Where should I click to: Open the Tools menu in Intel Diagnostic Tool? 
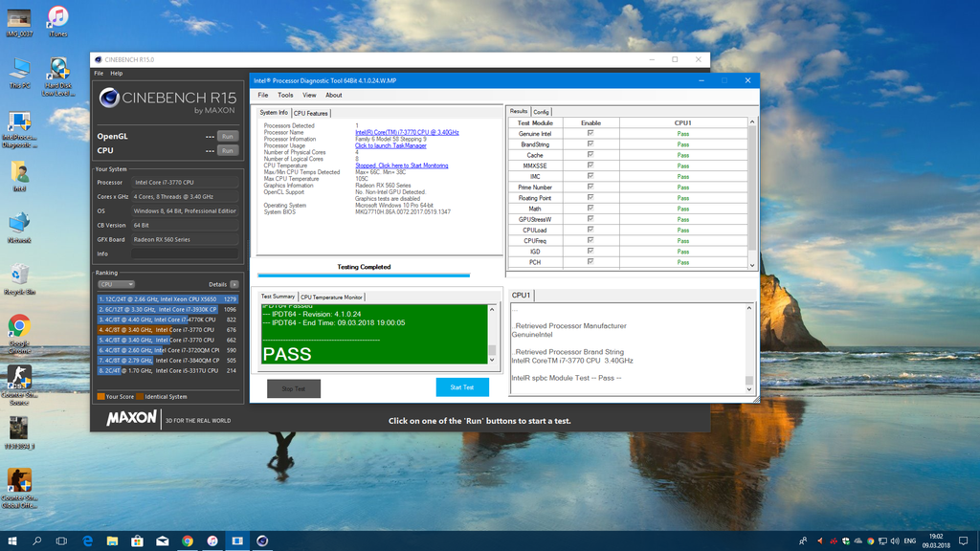[285, 95]
